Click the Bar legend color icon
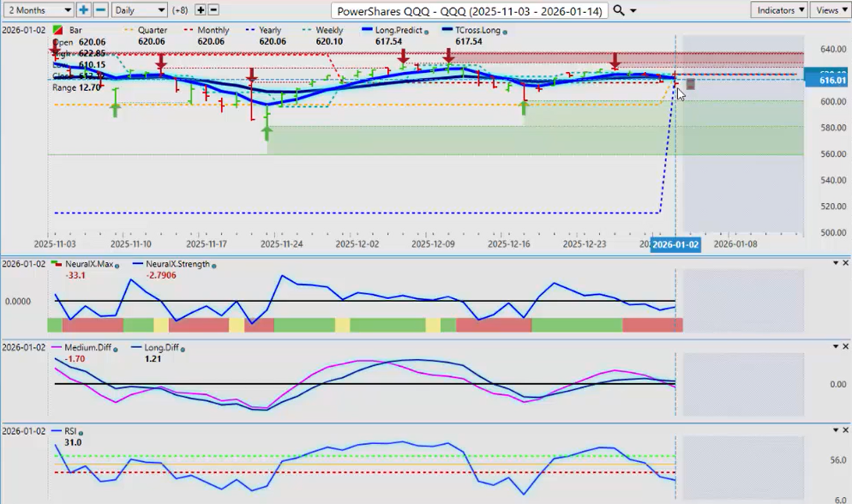Screen dimensions: 852x504 [57, 30]
